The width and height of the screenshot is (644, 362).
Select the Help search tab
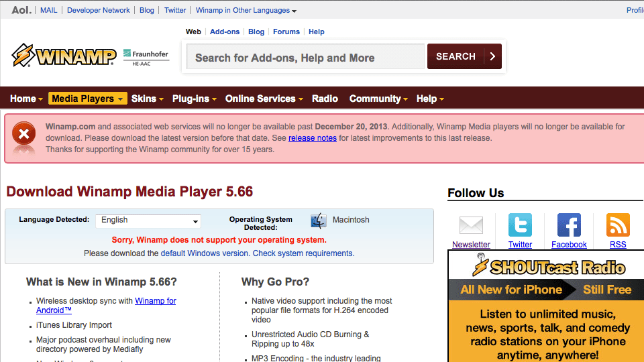316,32
